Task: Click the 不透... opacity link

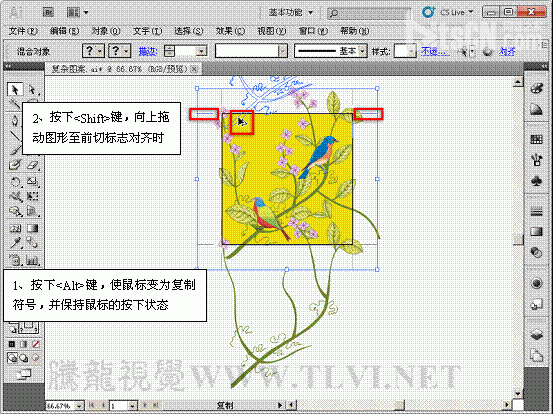Action: coord(435,51)
